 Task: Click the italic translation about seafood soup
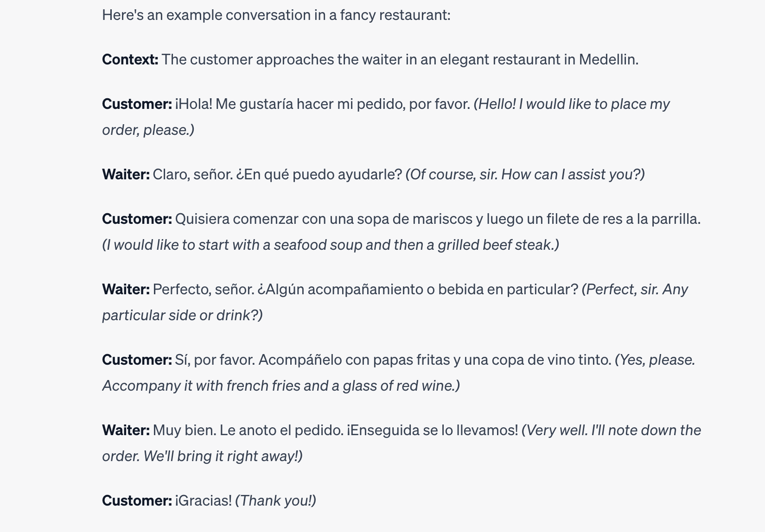pyautogui.click(x=331, y=245)
